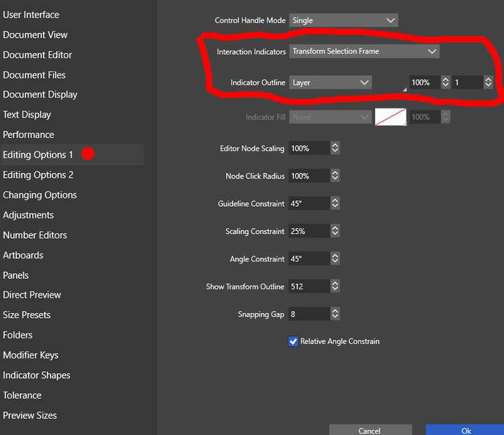Open Control Handle Mode dropdown
Viewport: 504px width, 435px height.
click(x=343, y=20)
